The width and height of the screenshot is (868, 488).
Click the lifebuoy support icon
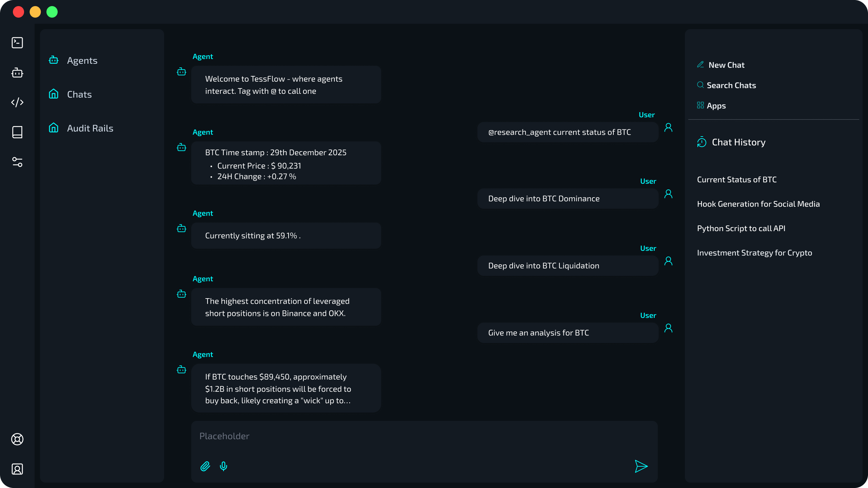tap(17, 439)
